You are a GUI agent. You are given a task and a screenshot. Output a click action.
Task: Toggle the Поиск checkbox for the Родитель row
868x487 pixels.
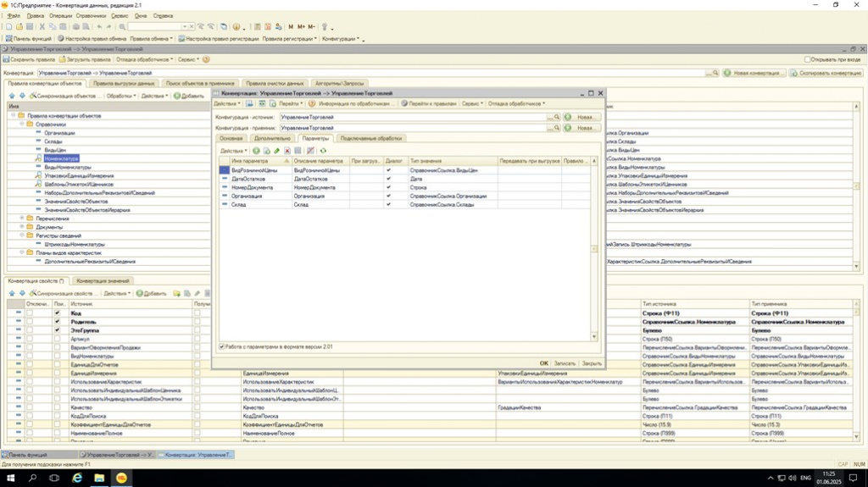point(57,322)
